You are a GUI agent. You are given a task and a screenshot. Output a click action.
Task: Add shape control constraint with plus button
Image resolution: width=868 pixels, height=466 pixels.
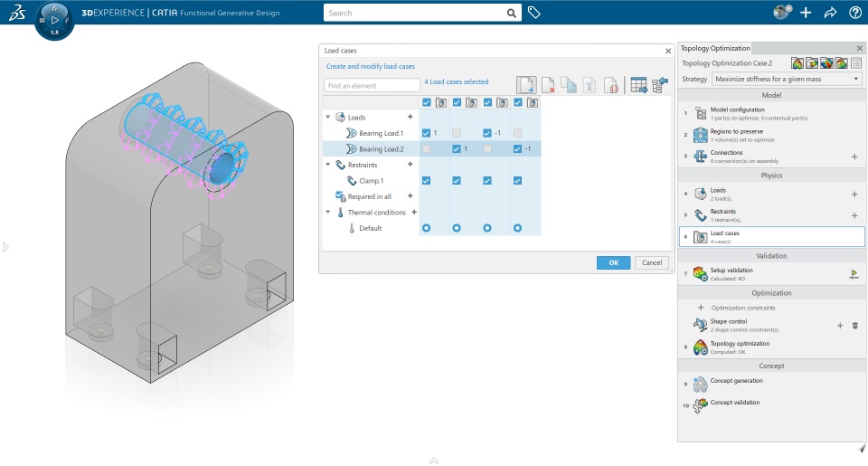840,326
